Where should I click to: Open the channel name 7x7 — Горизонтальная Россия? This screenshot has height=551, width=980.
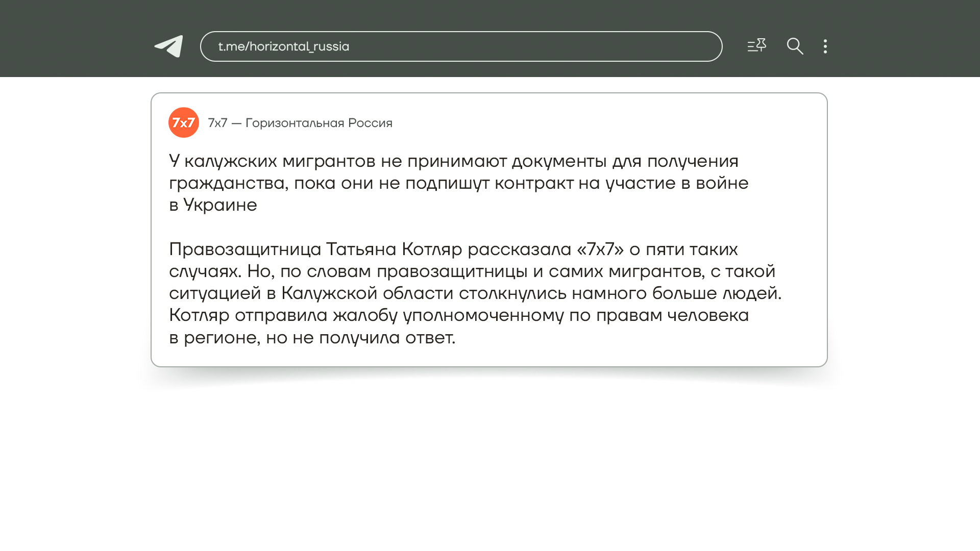(300, 123)
